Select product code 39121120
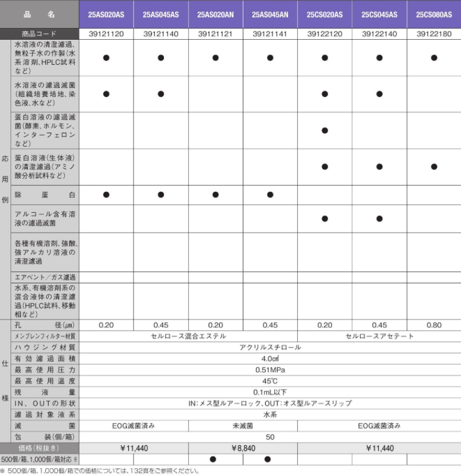461x476 pixels. coord(106,34)
